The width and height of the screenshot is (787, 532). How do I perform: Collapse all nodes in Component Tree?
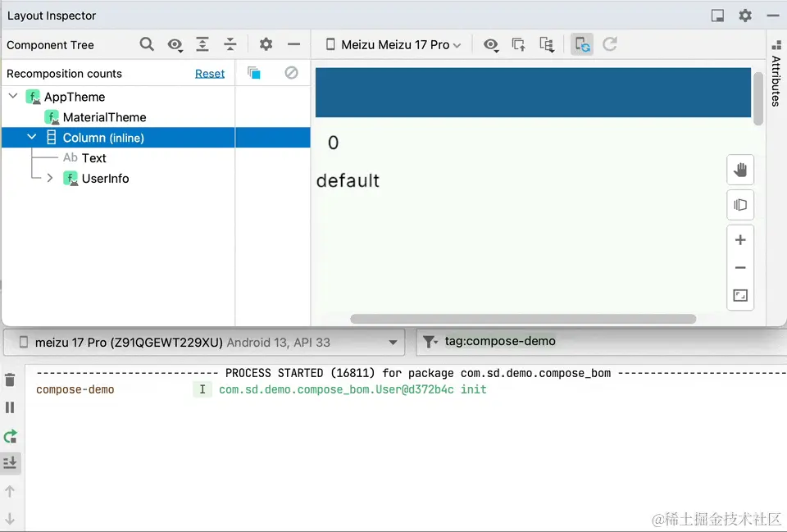[230, 44]
